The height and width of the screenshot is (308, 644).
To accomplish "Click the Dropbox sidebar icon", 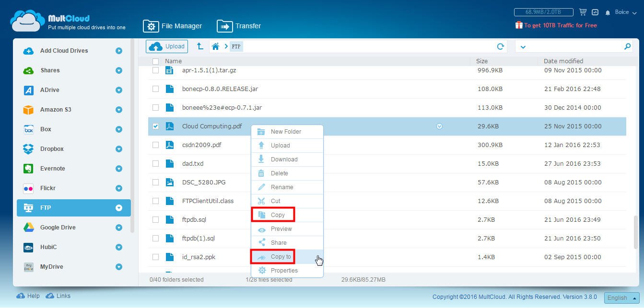I will click(x=28, y=149).
